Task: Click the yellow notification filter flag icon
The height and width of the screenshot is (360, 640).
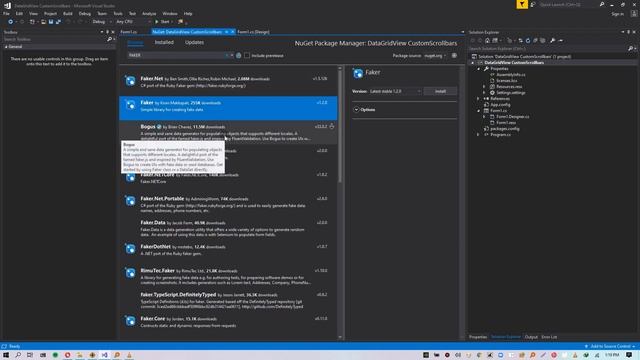Action: click(522, 4)
